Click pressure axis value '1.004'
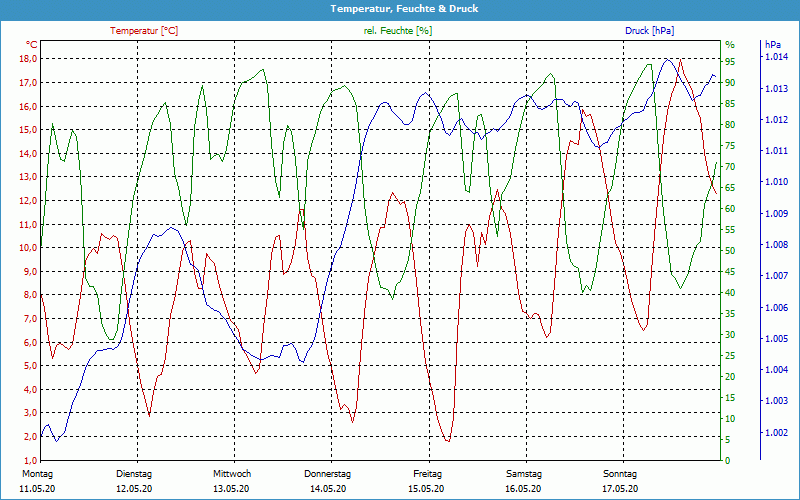Viewport: 800px width, 500px height. [776, 370]
